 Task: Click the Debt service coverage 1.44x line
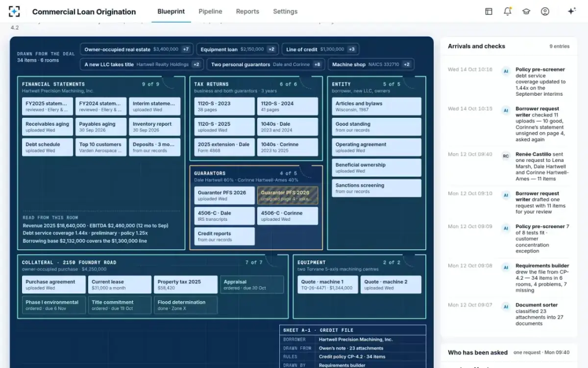click(x=85, y=233)
